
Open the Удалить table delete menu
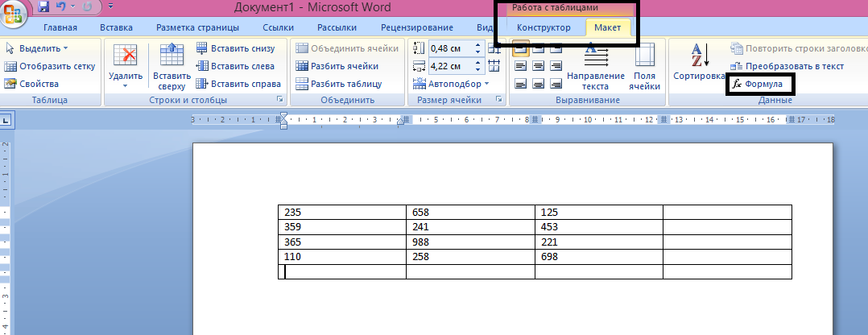(x=125, y=66)
